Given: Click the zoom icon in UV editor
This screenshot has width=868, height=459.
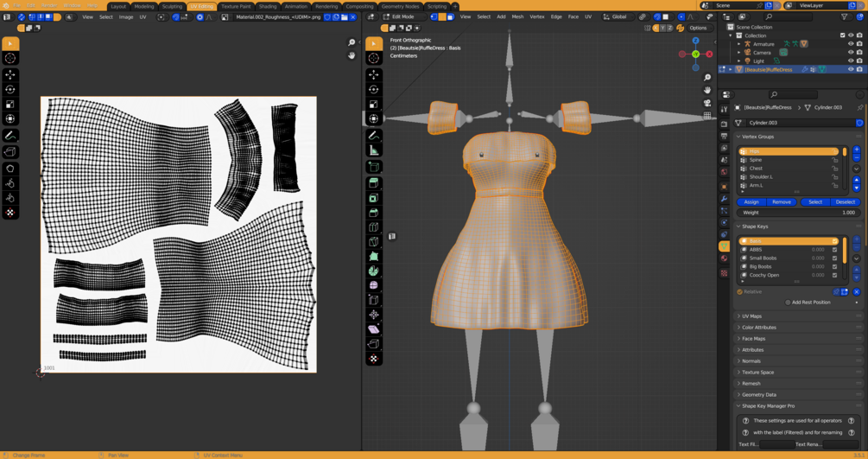Looking at the screenshot, I should pyautogui.click(x=352, y=42).
